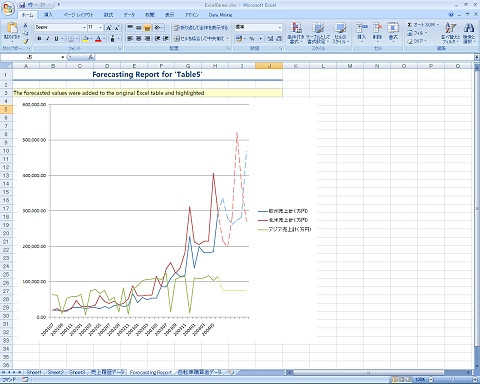This screenshot has height=384, width=480.
Task: Select the Sheet1 worksheet tab
Action: click(x=34, y=372)
